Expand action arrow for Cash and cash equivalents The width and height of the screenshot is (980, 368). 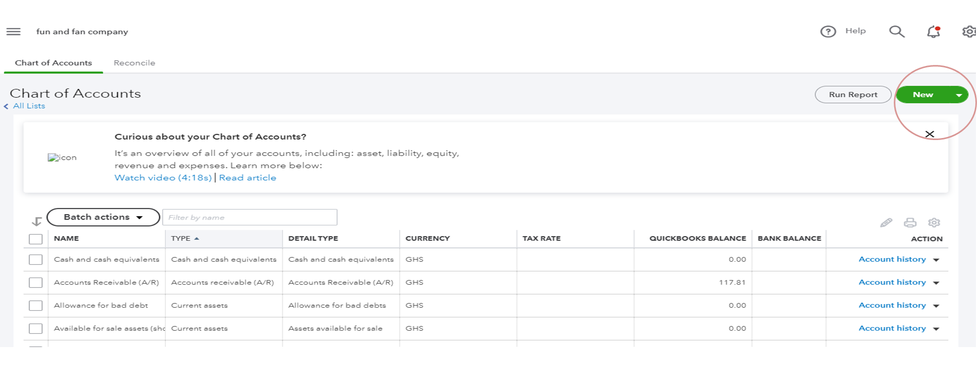[x=936, y=260]
